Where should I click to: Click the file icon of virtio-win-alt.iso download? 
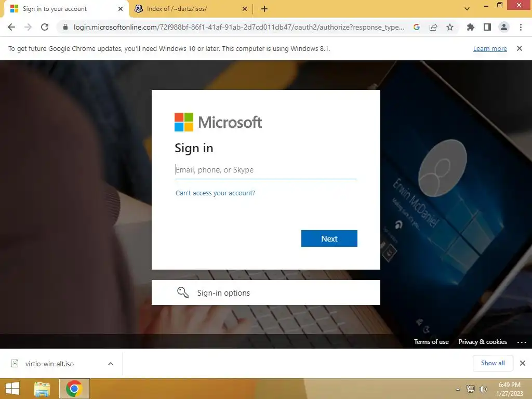pyautogui.click(x=15, y=363)
